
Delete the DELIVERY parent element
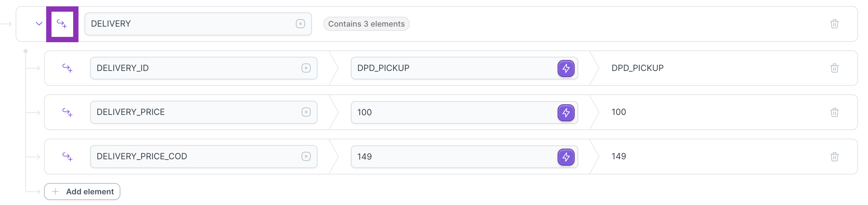835,24
